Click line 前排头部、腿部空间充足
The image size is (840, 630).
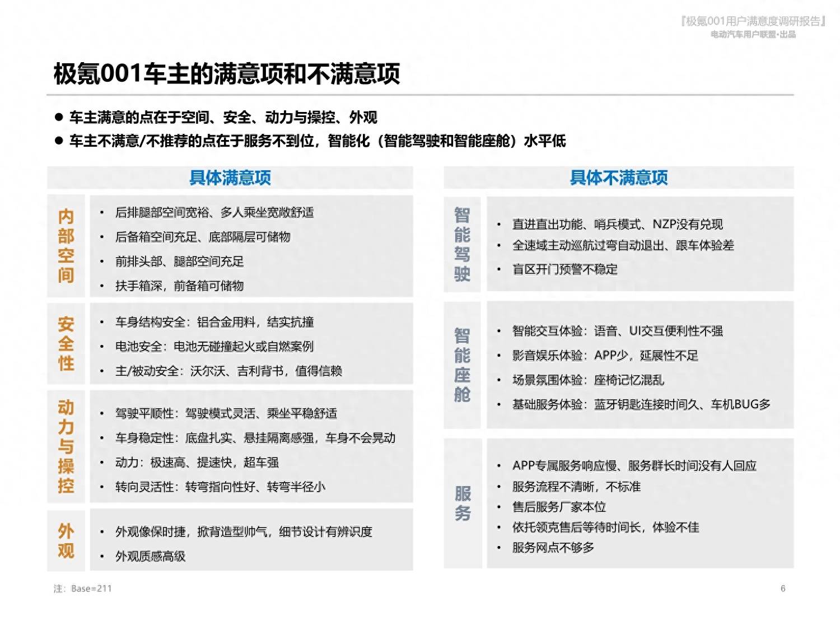179,262
